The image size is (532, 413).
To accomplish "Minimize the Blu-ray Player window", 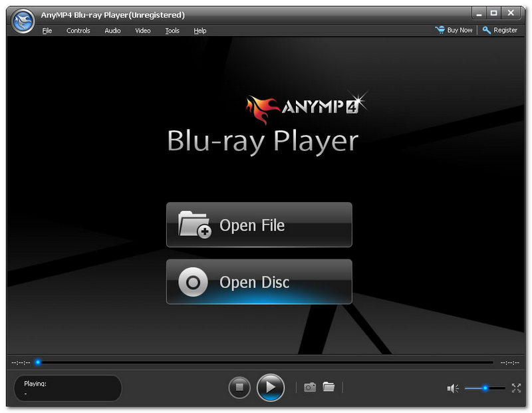I will [479, 13].
